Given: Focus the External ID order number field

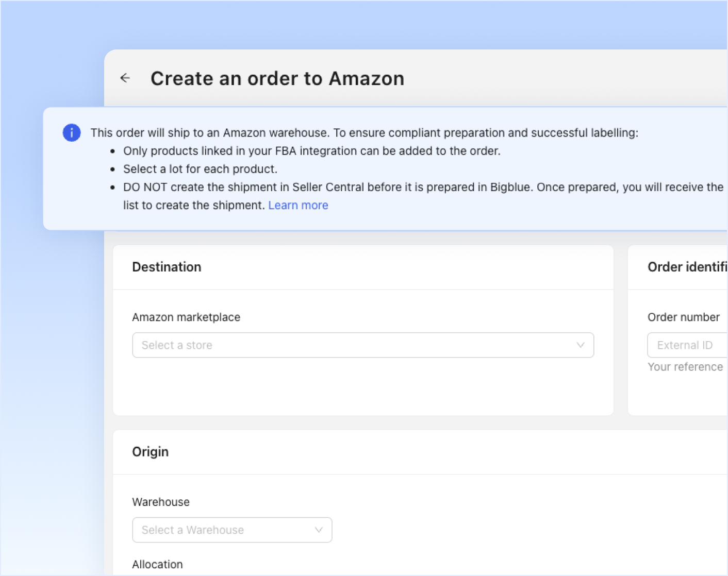Looking at the screenshot, I should coord(687,345).
